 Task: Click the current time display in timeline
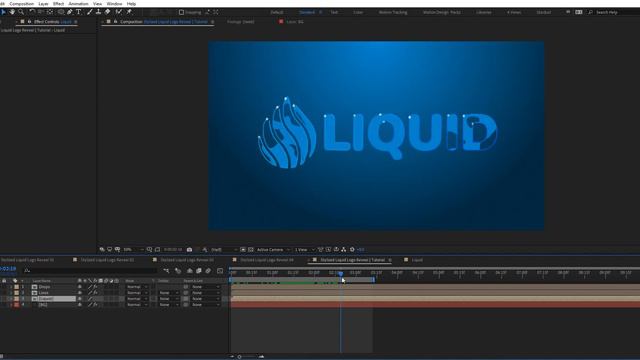pos(8,269)
